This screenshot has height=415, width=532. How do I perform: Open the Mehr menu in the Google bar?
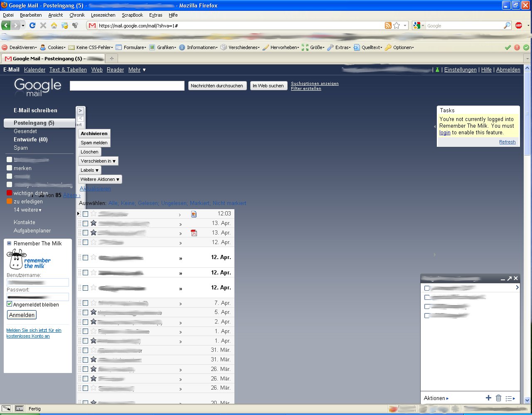(x=137, y=70)
